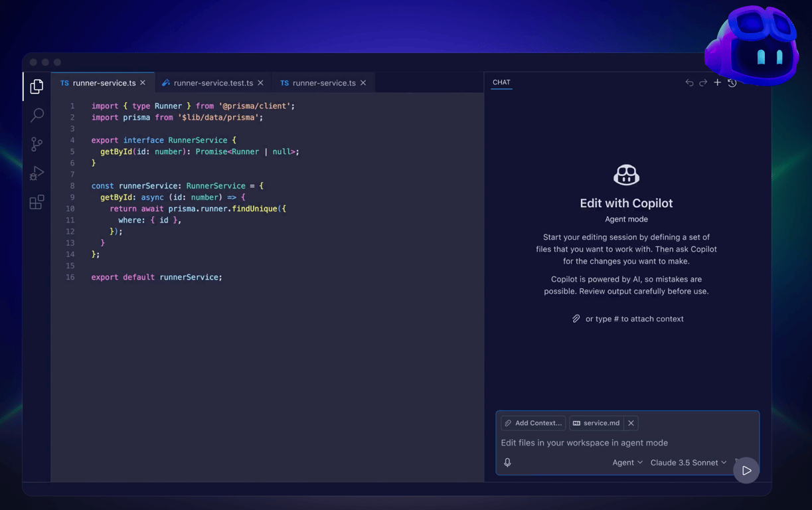
Task: Open the Explorer view in the activity bar
Action: coord(37,86)
